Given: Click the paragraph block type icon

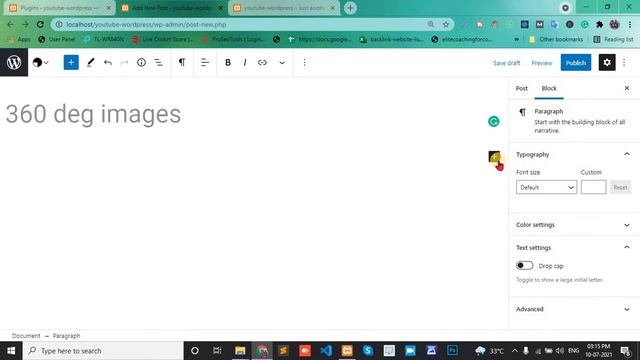Looking at the screenshot, I should [182, 62].
